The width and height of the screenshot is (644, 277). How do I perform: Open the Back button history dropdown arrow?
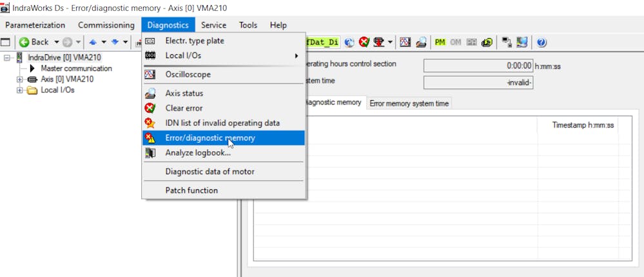[x=56, y=42]
